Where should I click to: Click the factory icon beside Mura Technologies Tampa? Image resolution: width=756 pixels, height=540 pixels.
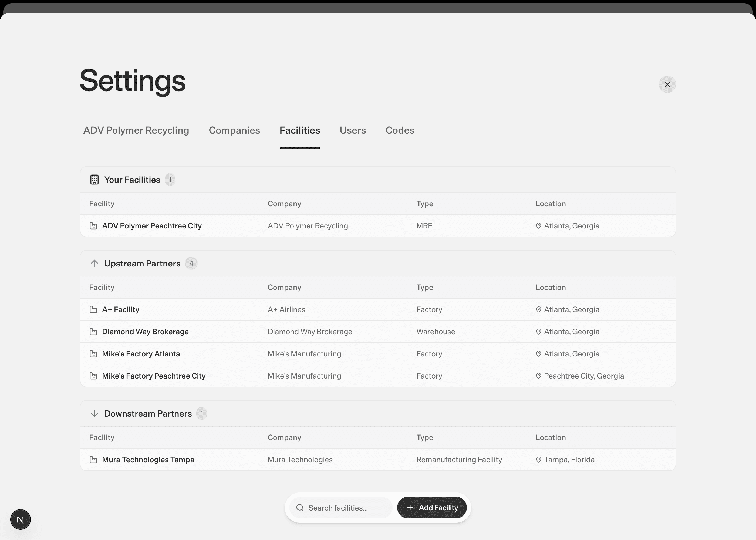[x=93, y=460]
